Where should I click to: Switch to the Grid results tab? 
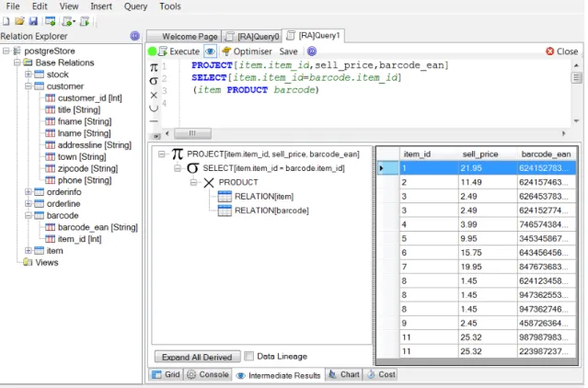click(167, 374)
